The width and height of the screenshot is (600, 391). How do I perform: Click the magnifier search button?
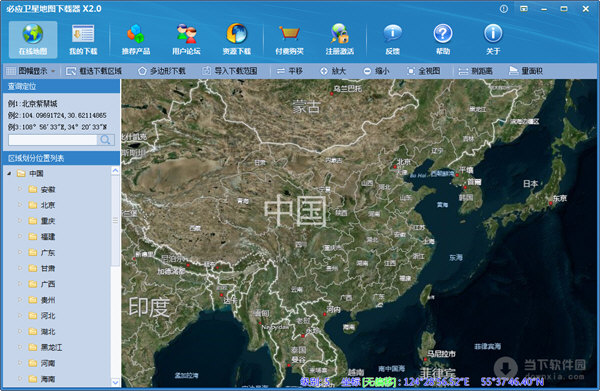[x=106, y=140]
